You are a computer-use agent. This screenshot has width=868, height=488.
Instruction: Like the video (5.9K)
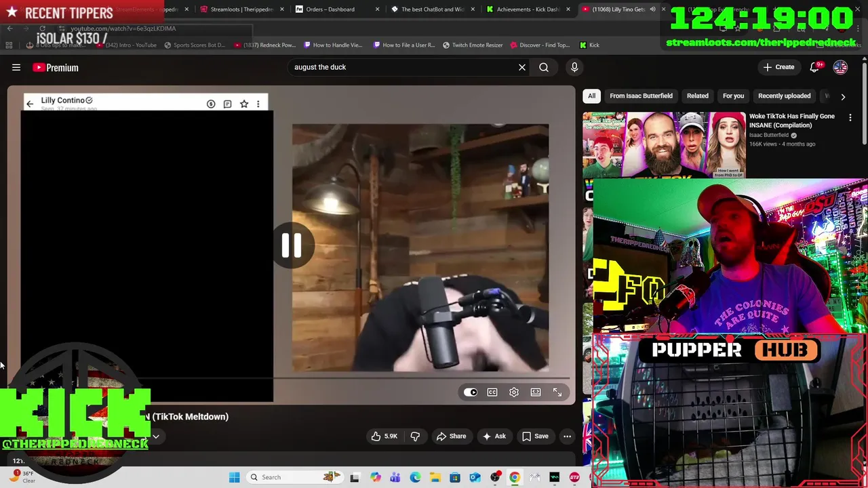click(384, 436)
